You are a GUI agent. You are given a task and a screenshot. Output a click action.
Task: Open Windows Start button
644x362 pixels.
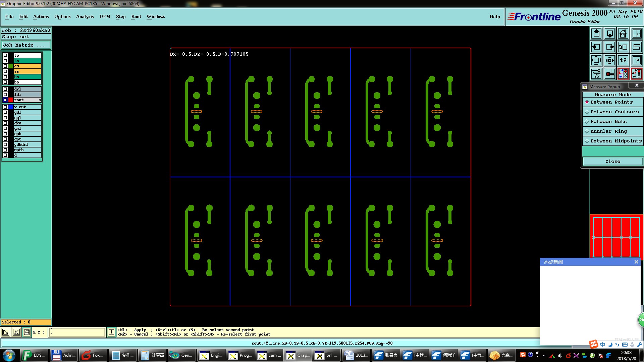(9, 355)
